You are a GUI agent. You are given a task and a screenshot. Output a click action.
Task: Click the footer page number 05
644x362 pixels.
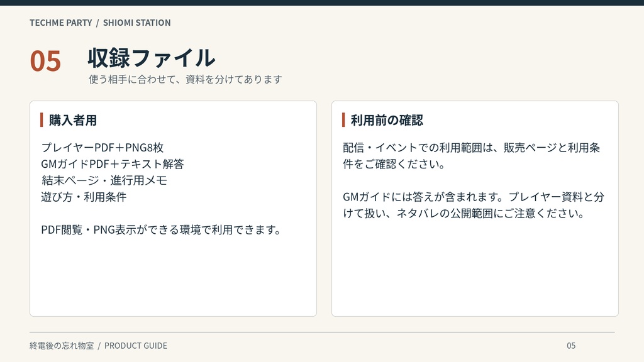[571, 346]
